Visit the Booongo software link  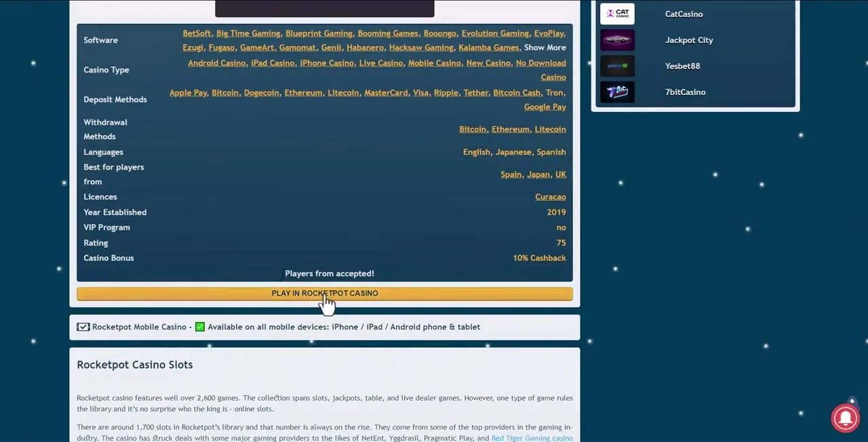439,33
